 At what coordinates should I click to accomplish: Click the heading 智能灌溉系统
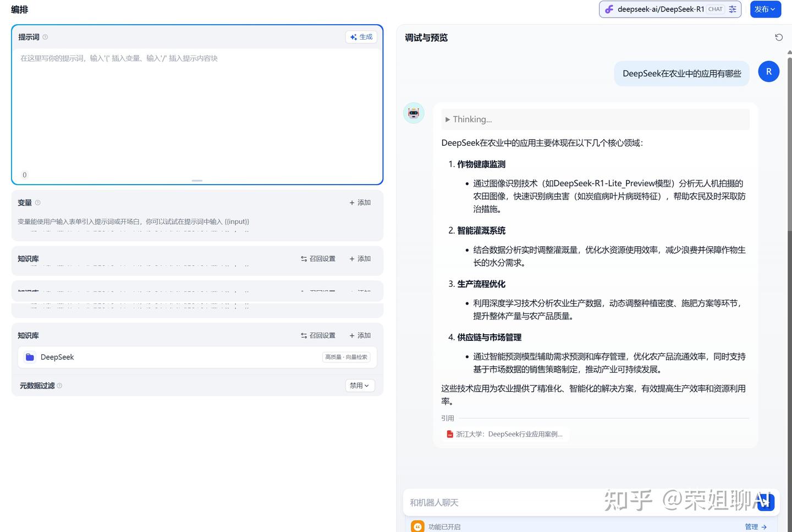pos(481,231)
